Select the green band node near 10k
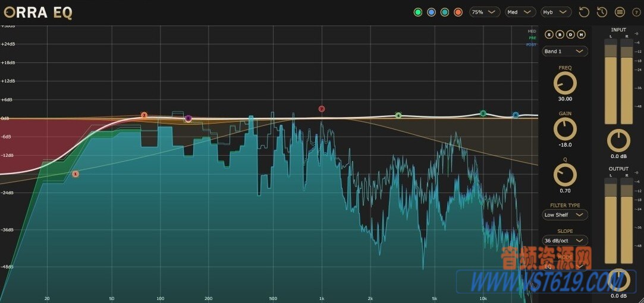644x303 pixels. pos(483,113)
